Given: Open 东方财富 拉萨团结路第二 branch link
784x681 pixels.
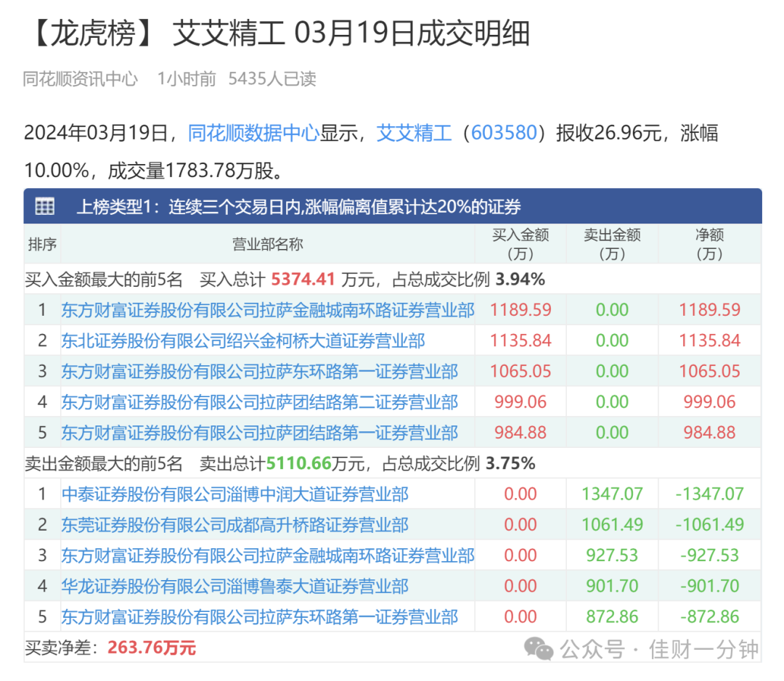Looking at the screenshot, I should click(x=259, y=402).
